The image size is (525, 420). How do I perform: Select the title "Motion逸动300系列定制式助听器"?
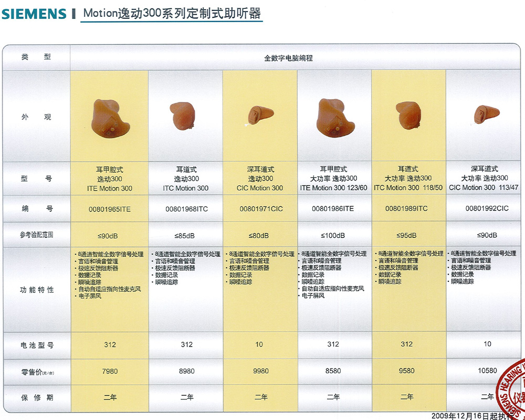(x=172, y=13)
